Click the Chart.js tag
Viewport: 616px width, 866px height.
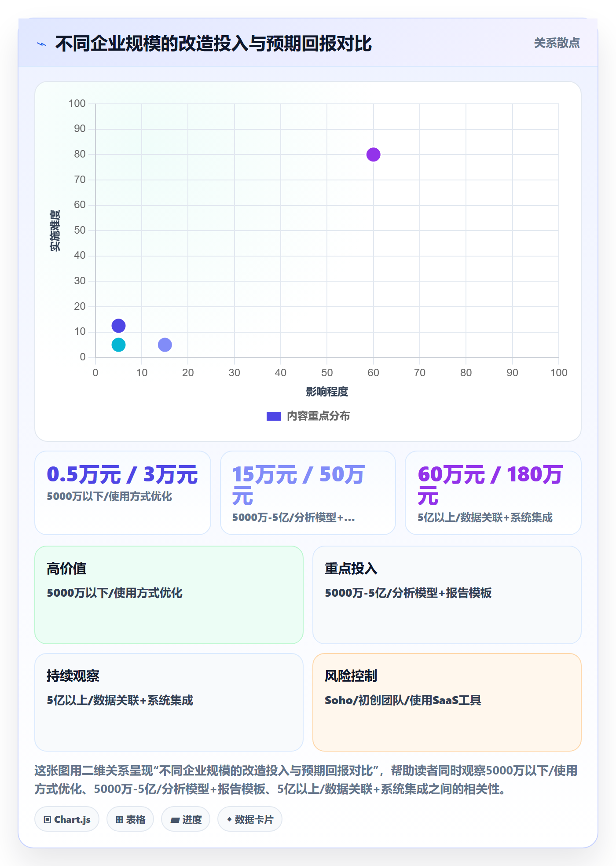67,819
